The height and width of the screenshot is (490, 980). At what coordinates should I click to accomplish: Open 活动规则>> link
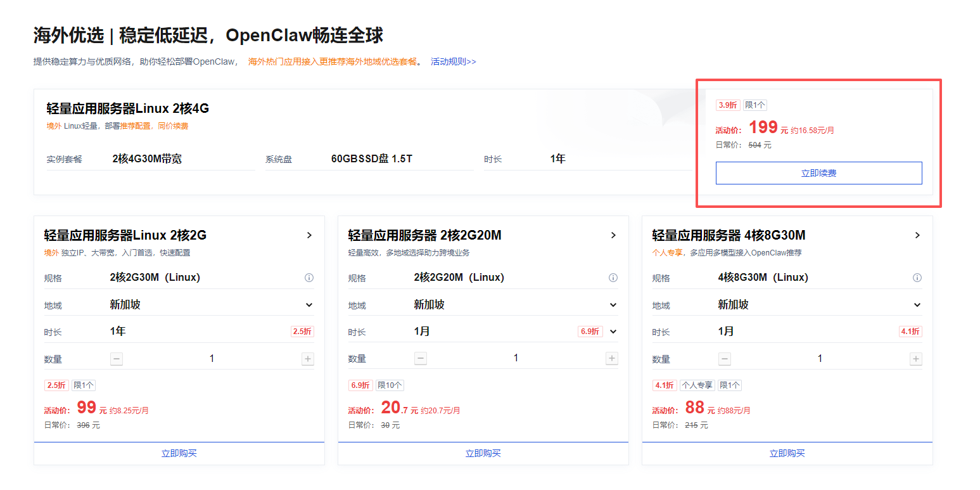tap(454, 61)
